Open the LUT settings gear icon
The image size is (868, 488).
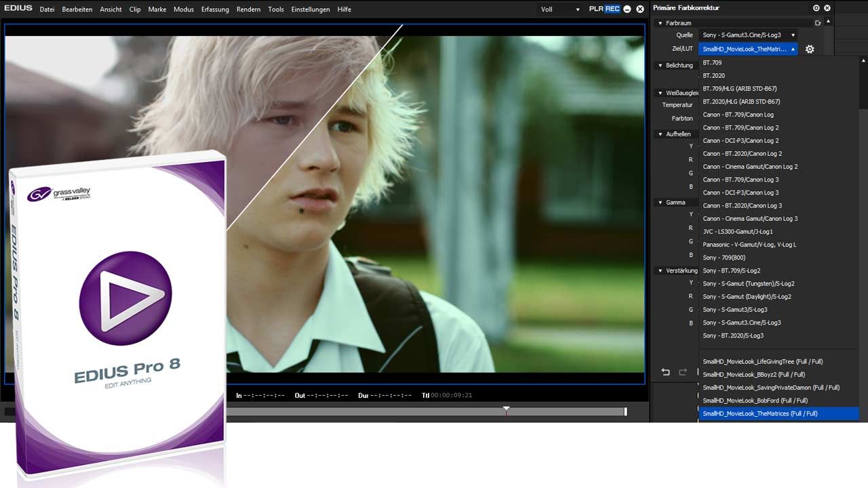810,49
